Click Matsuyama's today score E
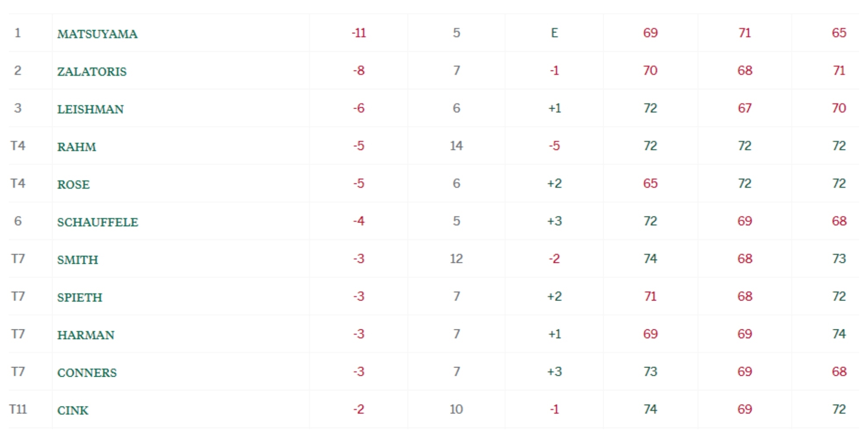Screen dimensions: 868x438 [x=554, y=33]
